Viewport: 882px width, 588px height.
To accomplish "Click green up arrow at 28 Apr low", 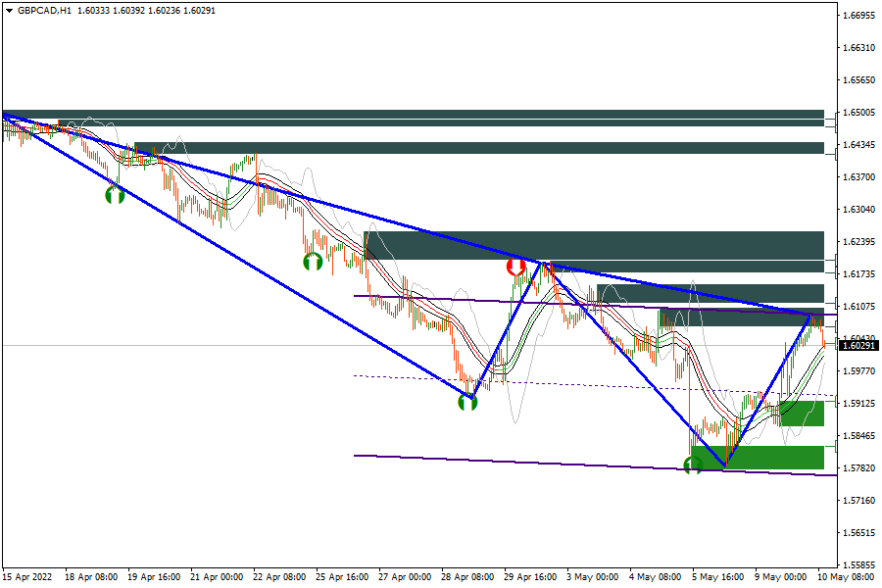I will pos(468,401).
